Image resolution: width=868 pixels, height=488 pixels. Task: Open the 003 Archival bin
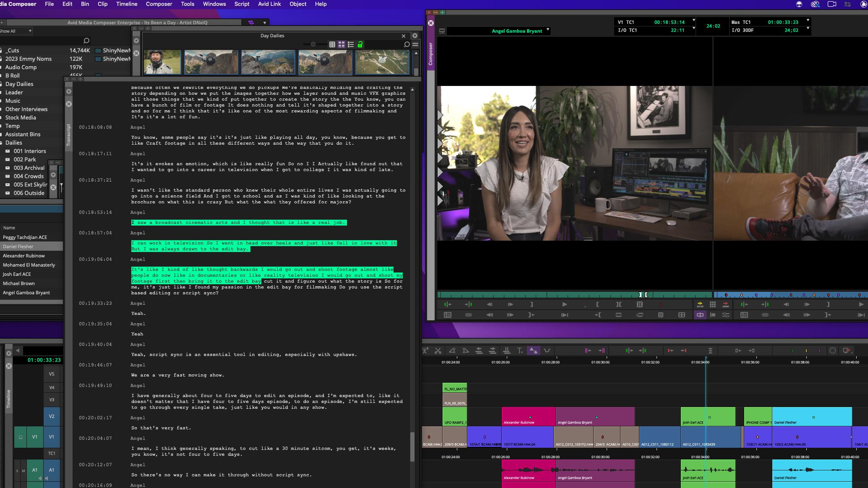click(x=29, y=168)
